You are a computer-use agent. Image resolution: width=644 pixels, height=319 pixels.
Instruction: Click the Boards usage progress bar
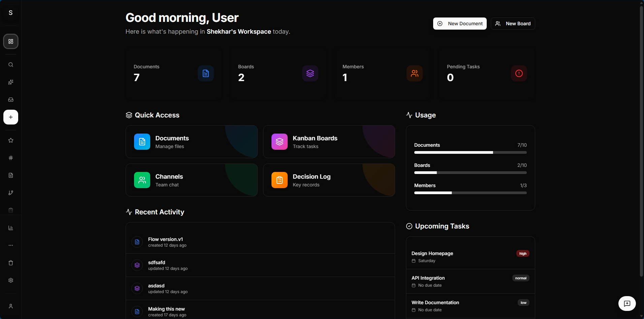tap(470, 173)
